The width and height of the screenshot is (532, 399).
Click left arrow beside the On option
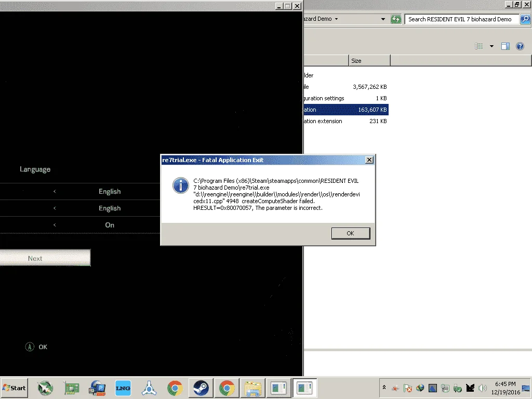pos(55,224)
